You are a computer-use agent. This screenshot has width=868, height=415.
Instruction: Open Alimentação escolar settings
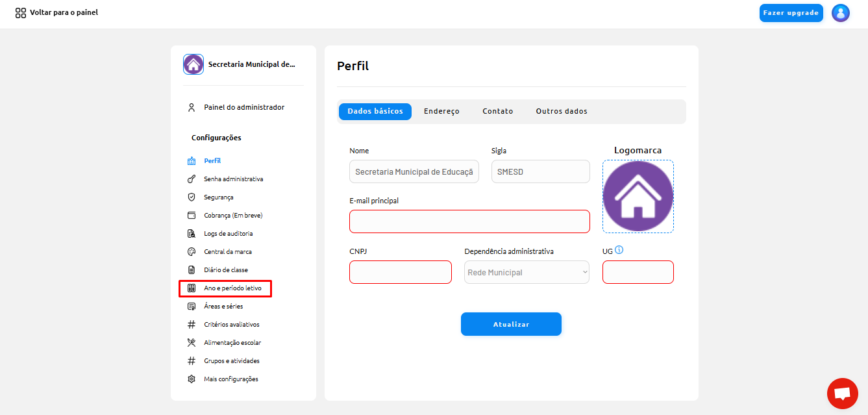coord(232,343)
